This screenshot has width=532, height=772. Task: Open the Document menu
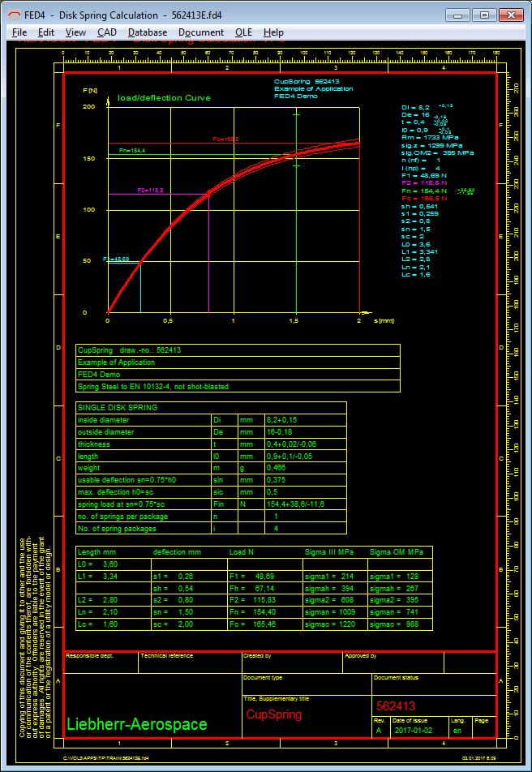[201, 32]
